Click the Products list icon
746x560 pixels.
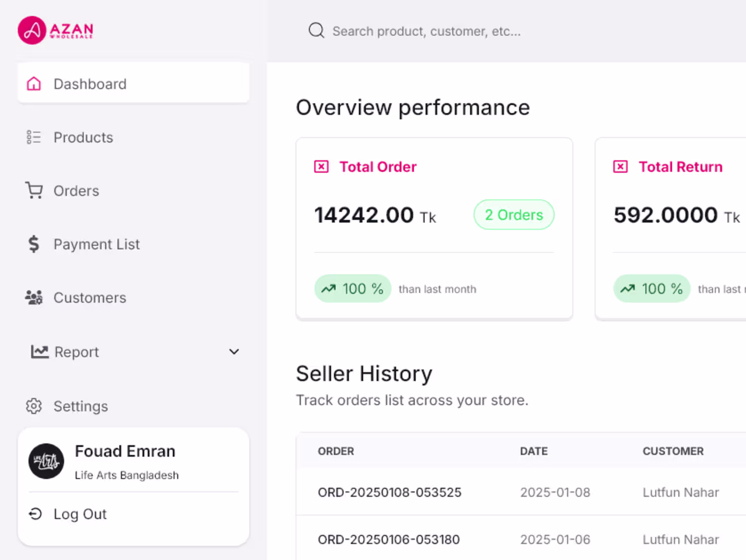tap(34, 137)
